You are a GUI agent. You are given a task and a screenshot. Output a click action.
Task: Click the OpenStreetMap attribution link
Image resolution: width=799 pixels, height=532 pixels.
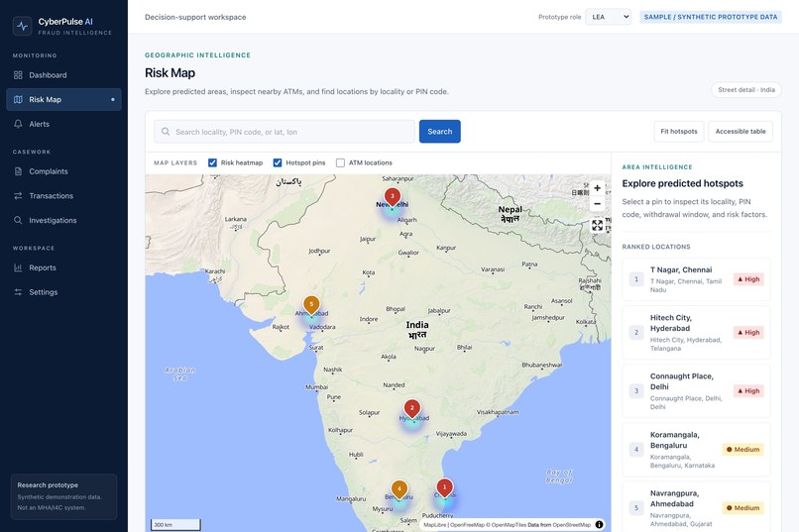(x=572, y=525)
